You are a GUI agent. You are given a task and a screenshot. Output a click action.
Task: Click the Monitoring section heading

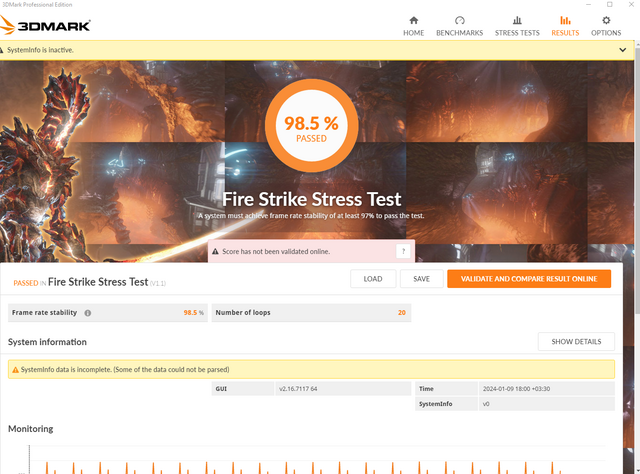click(31, 429)
